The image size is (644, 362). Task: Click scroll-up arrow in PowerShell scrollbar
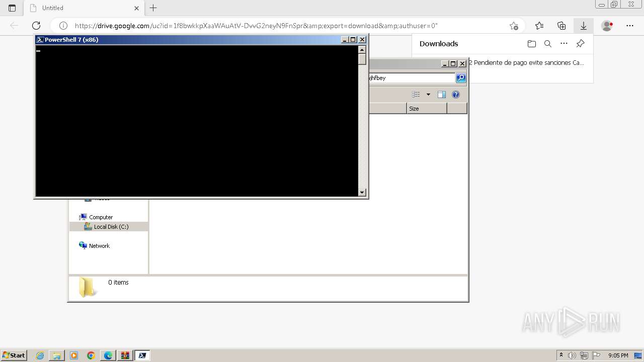362,49
